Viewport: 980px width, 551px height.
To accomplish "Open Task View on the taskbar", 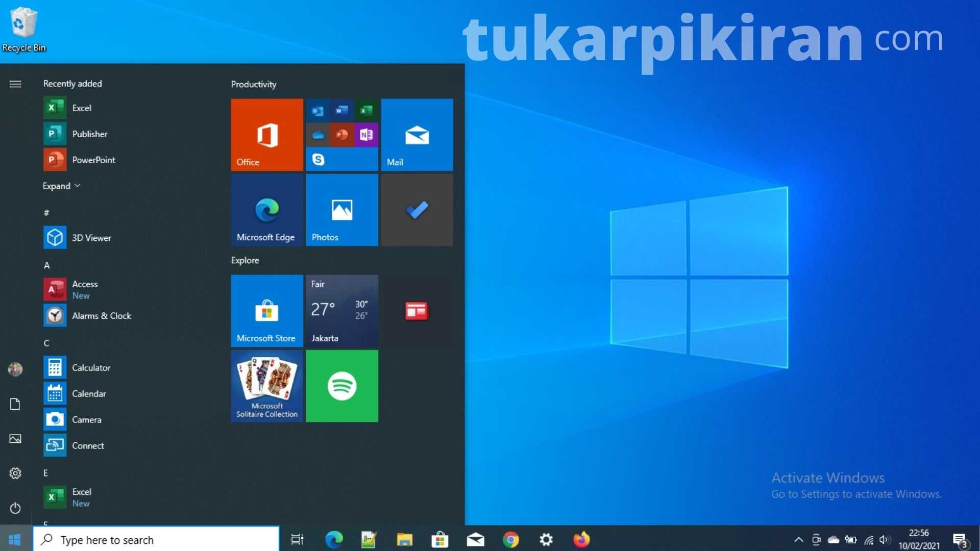I will click(x=297, y=539).
